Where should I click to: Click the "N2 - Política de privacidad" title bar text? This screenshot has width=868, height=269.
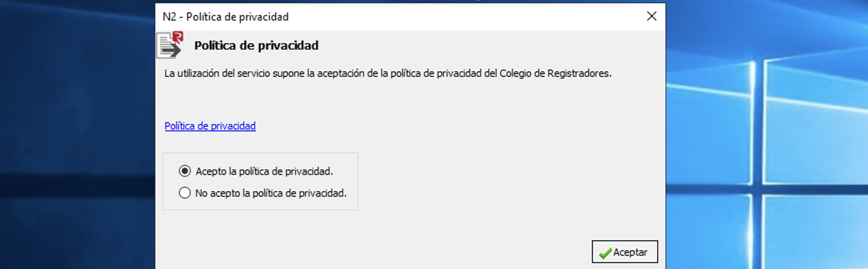tap(226, 17)
